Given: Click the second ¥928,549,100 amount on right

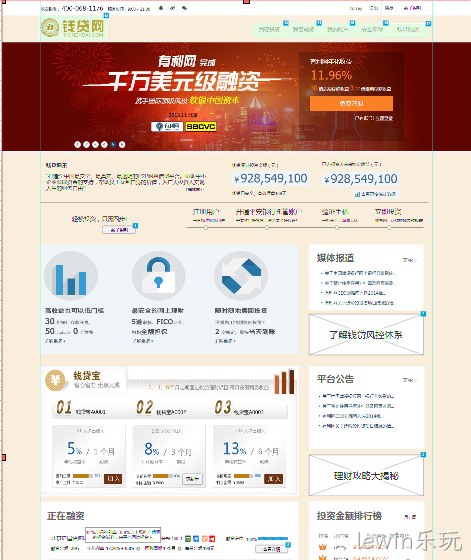Looking at the screenshot, I should pyautogui.click(x=361, y=179).
